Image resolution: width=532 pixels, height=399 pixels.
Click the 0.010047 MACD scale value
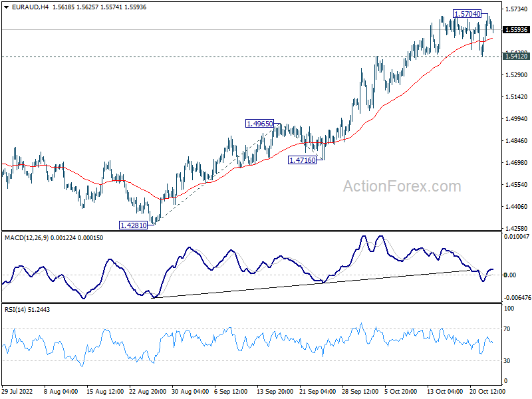pyautogui.click(x=517, y=237)
